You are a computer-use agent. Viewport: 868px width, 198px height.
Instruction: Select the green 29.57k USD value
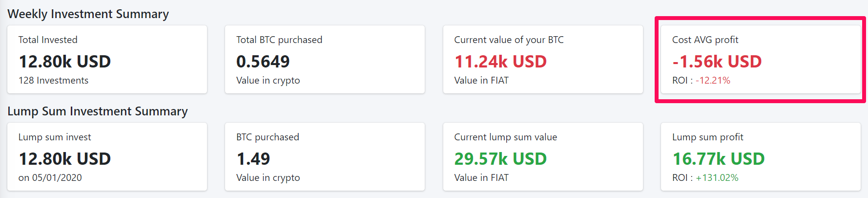point(500,159)
